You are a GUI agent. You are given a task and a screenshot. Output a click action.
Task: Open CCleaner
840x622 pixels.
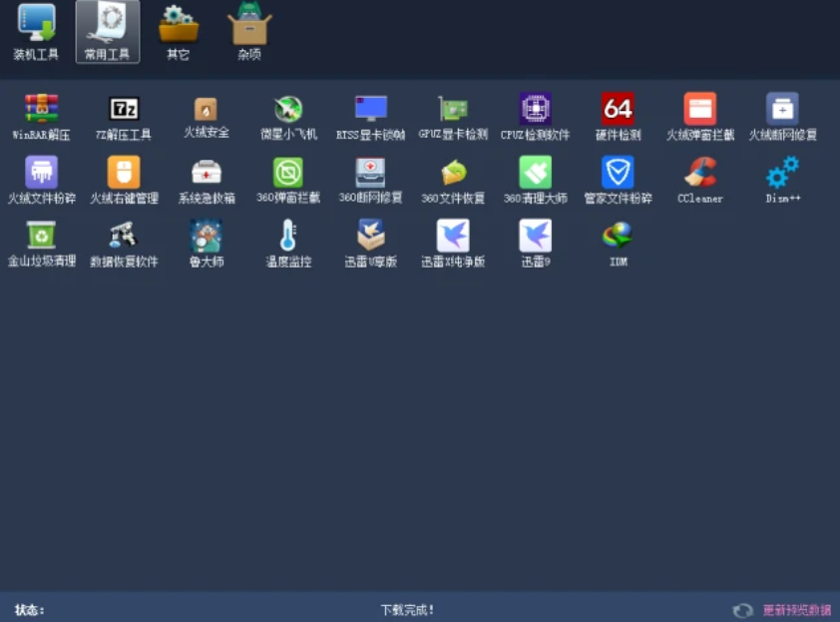700,180
